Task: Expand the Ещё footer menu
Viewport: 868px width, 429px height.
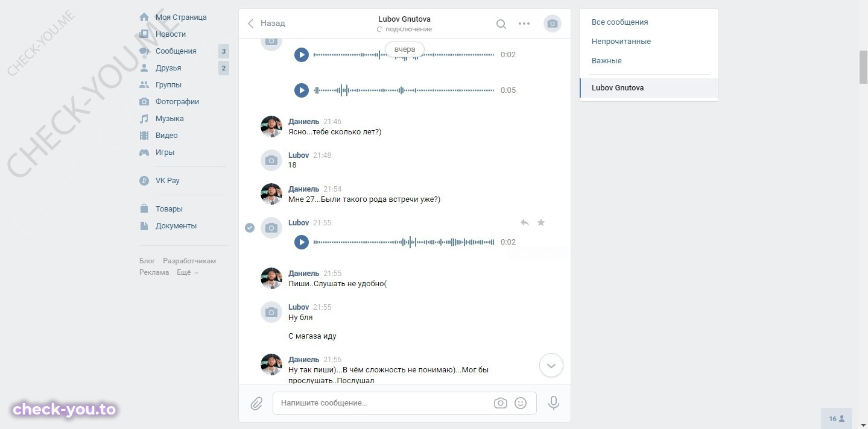Action: point(188,272)
